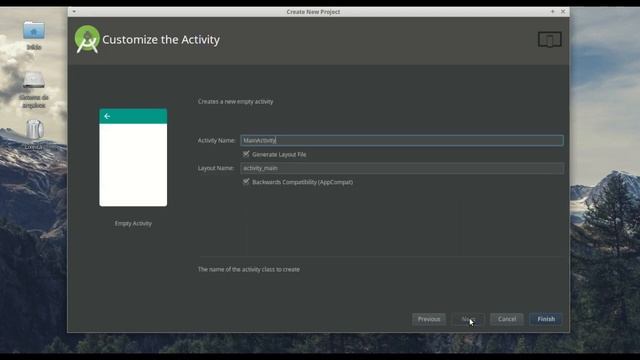This screenshot has height=360, width=640.
Task: Open the window menu arrow in the title bar
Action: pos(74,11)
